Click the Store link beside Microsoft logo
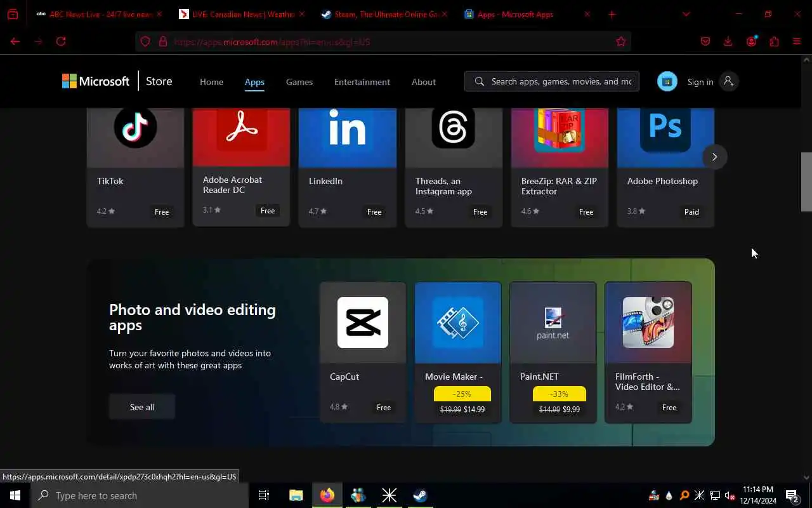 point(159,81)
